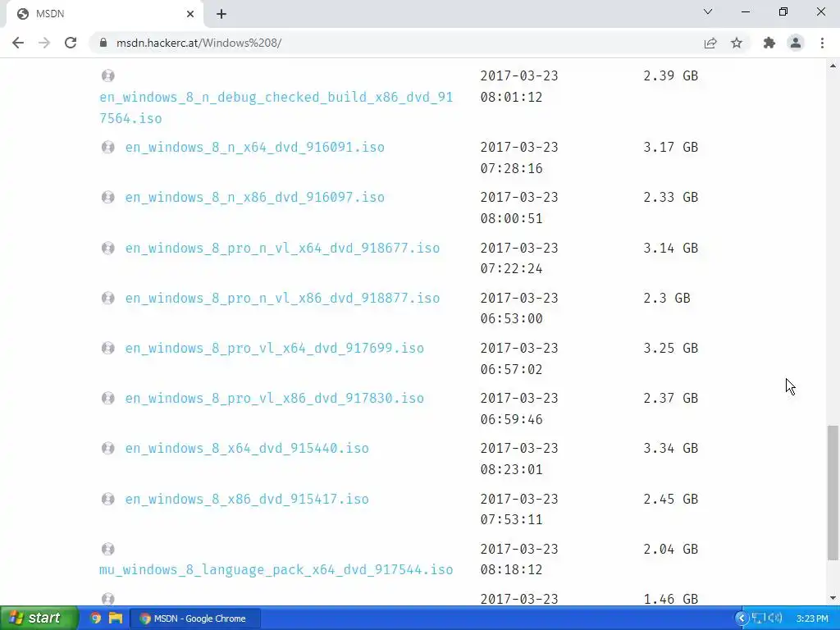
Task: Click the timestamp 06:57:02
Action: (512, 370)
